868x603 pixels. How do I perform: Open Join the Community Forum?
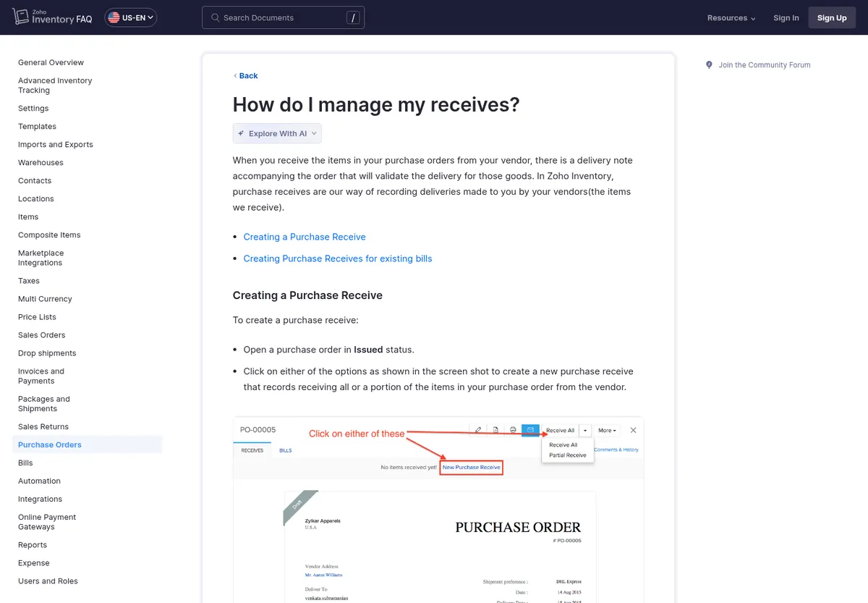(765, 65)
